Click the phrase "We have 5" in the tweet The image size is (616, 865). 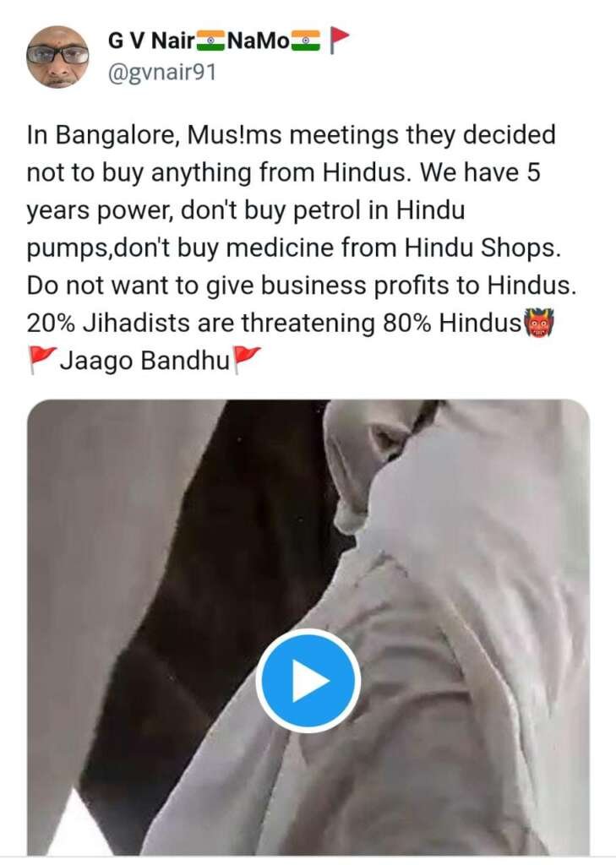tap(480, 172)
